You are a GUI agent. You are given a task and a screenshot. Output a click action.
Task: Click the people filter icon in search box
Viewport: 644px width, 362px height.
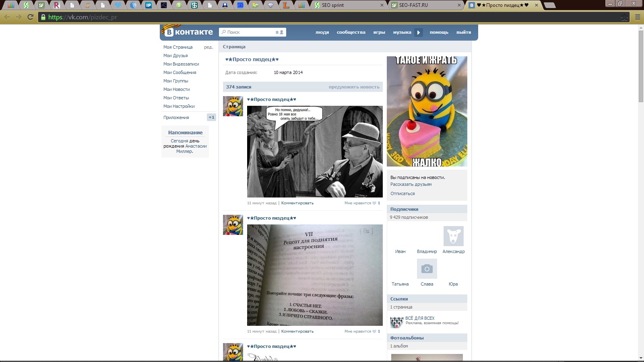click(280, 32)
